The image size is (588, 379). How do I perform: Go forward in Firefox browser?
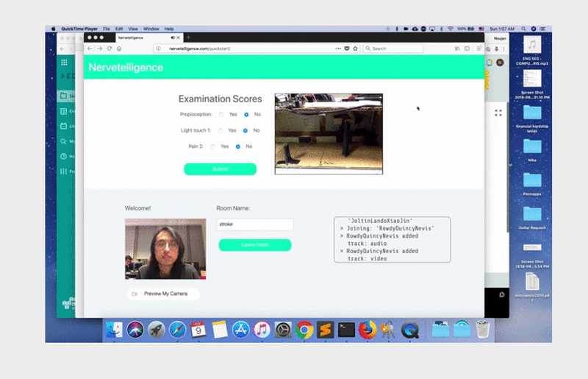(x=100, y=49)
